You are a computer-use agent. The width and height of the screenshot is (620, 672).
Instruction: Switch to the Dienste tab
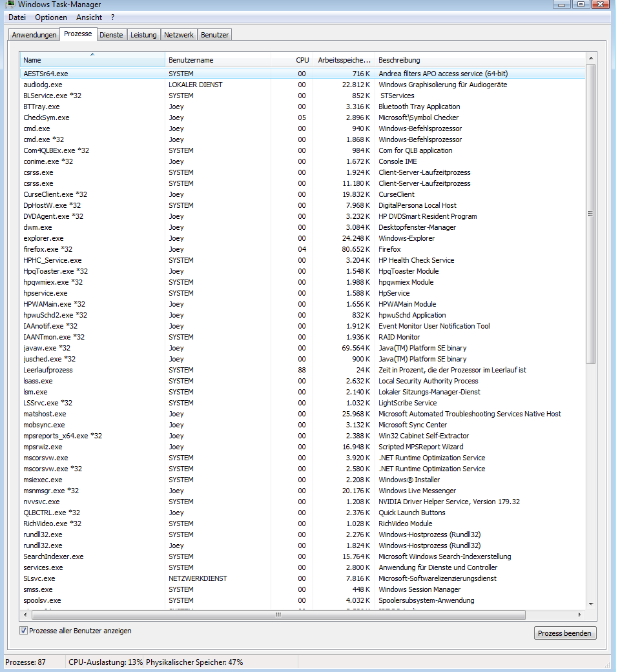coord(111,35)
